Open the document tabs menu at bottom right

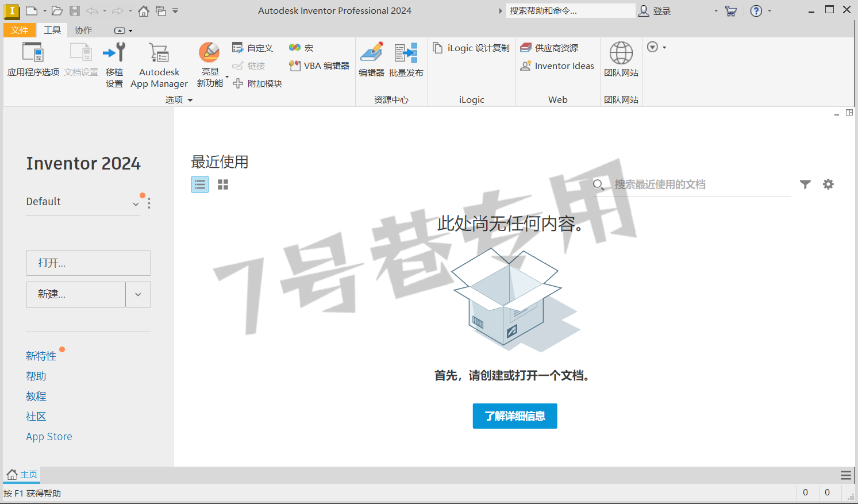(846, 475)
